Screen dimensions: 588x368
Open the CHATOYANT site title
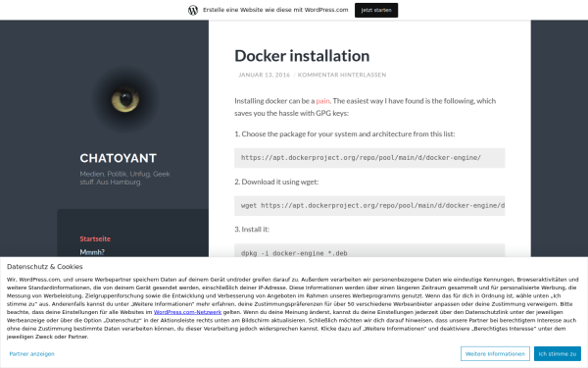[119, 158]
